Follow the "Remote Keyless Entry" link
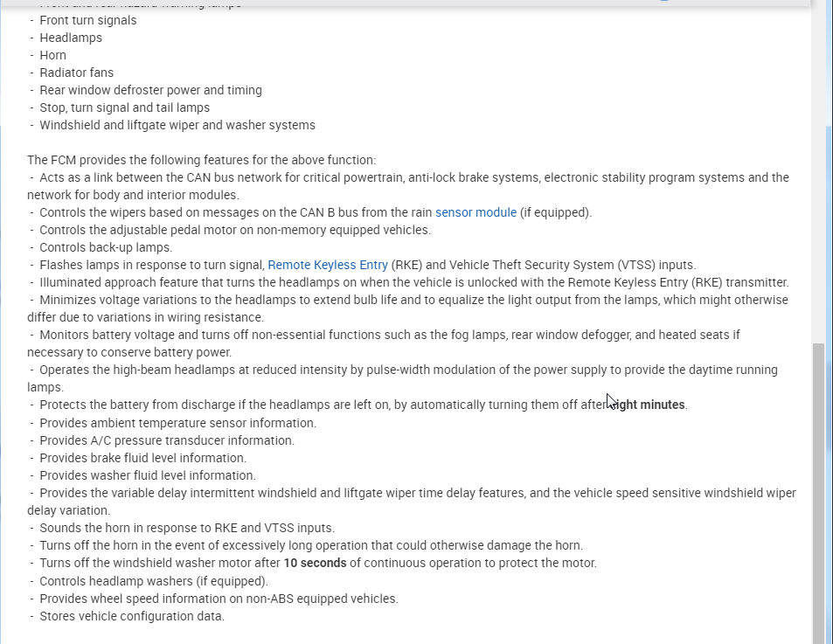 328,265
